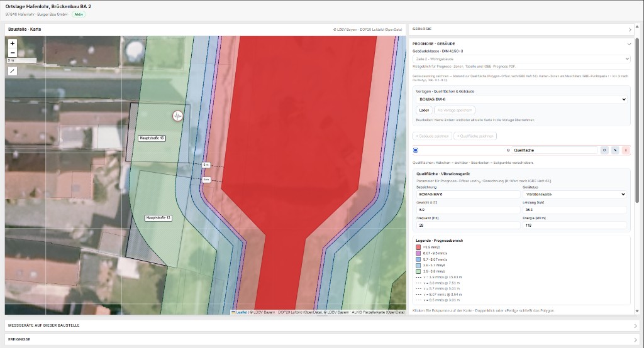Collapse the Prognose Gebäude section
Viewport: 644px width, 348px height.
pyautogui.click(x=628, y=44)
